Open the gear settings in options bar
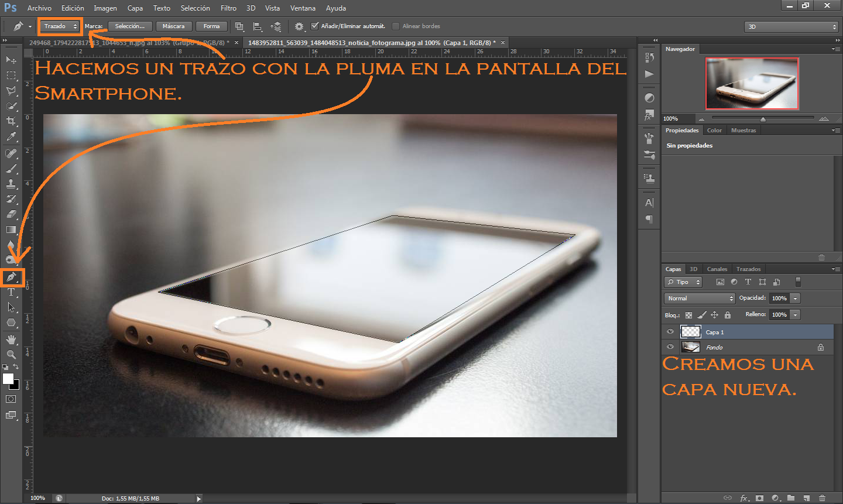 pyautogui.click(x=299, y=26)
